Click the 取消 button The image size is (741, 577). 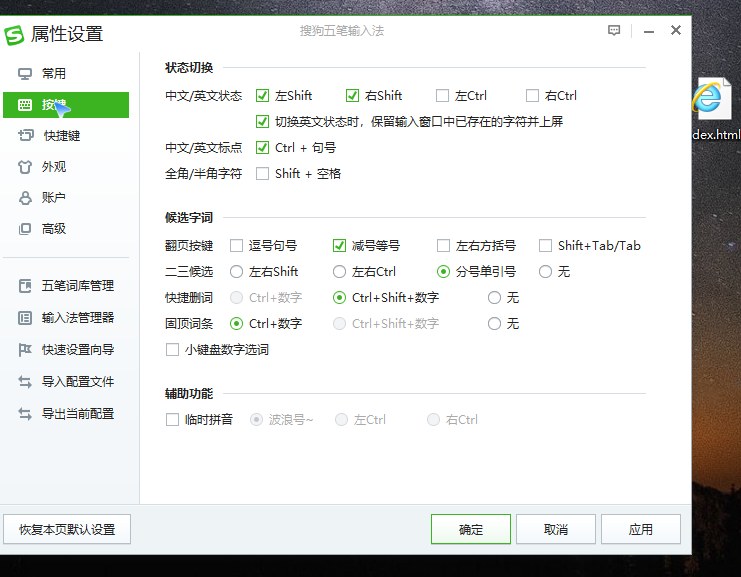[556, 529]
